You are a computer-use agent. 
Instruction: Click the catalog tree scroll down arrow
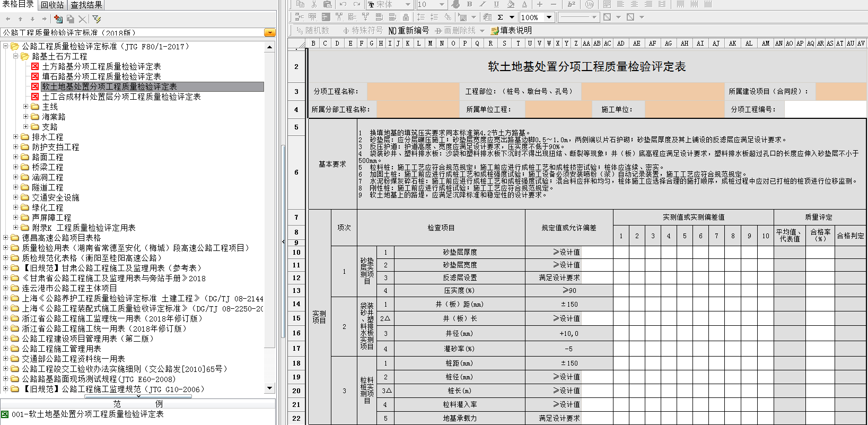[x=270, y=388]
